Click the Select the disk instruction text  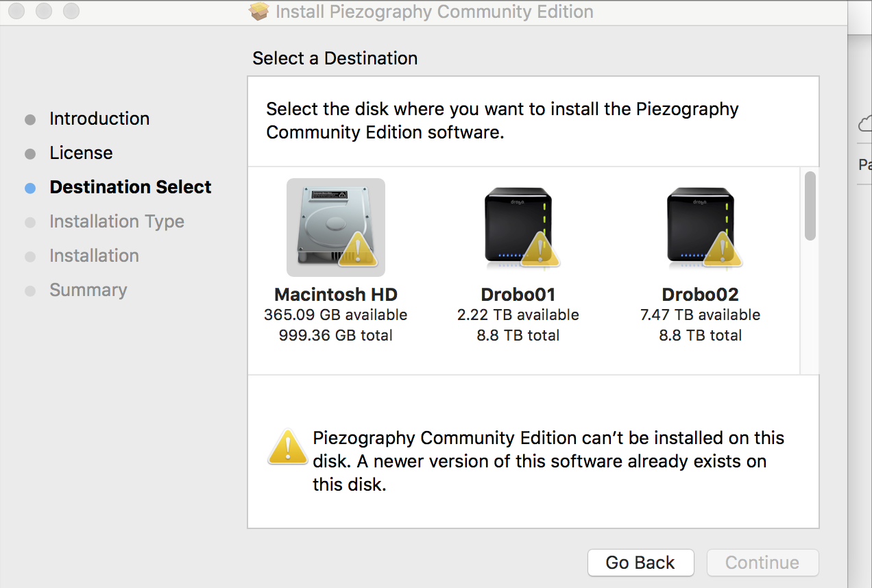pyautogui.click(x=502, y=121)
